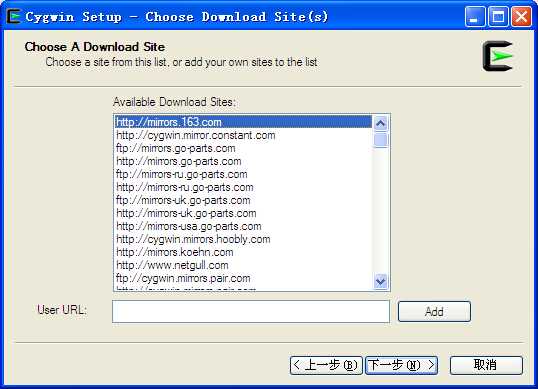Screen dimensions: 538x389
Task: Cancel setup with 取消 button
Action: point(486,365)
